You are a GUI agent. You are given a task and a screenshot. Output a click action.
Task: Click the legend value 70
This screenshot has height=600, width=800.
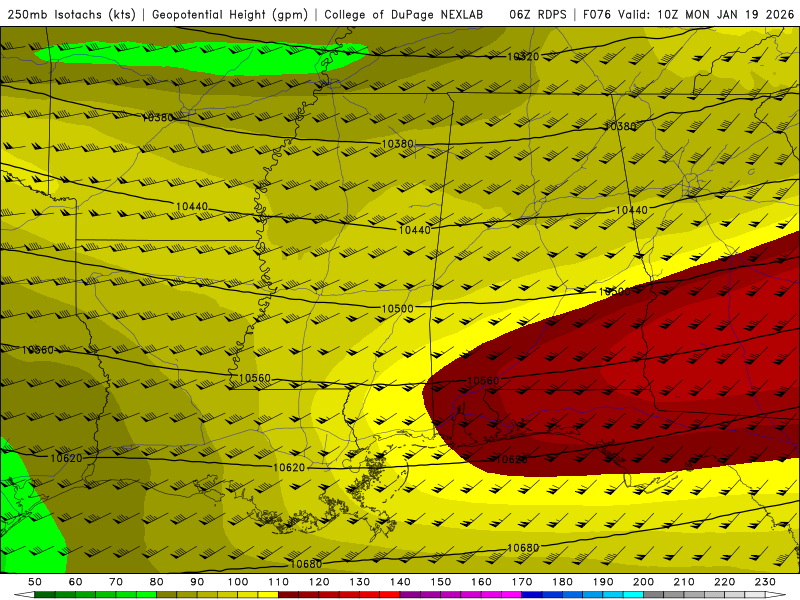tap(116, 582)
